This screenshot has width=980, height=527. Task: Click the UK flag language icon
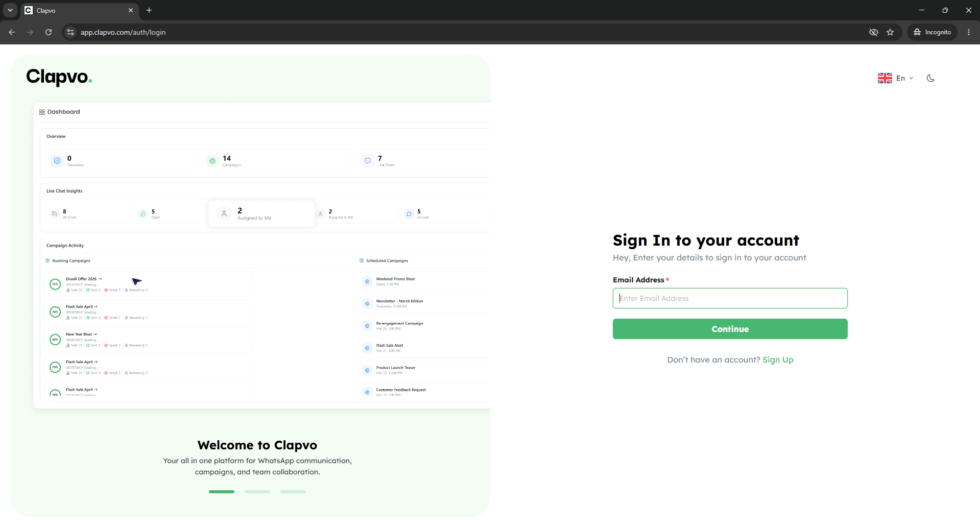coord(885,78)
